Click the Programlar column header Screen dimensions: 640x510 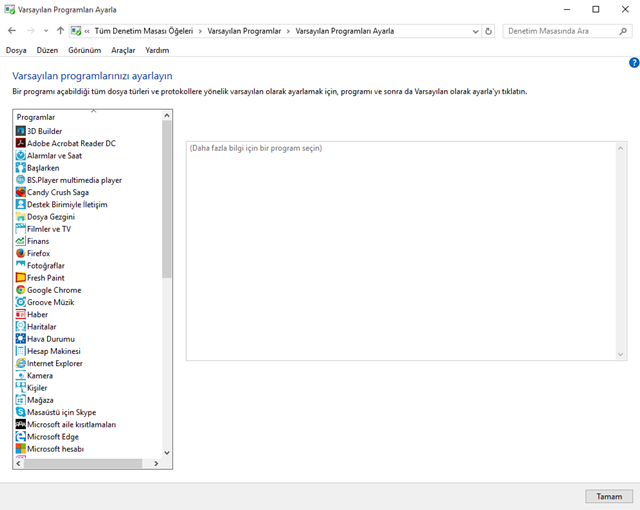click(x=87, y=117)
